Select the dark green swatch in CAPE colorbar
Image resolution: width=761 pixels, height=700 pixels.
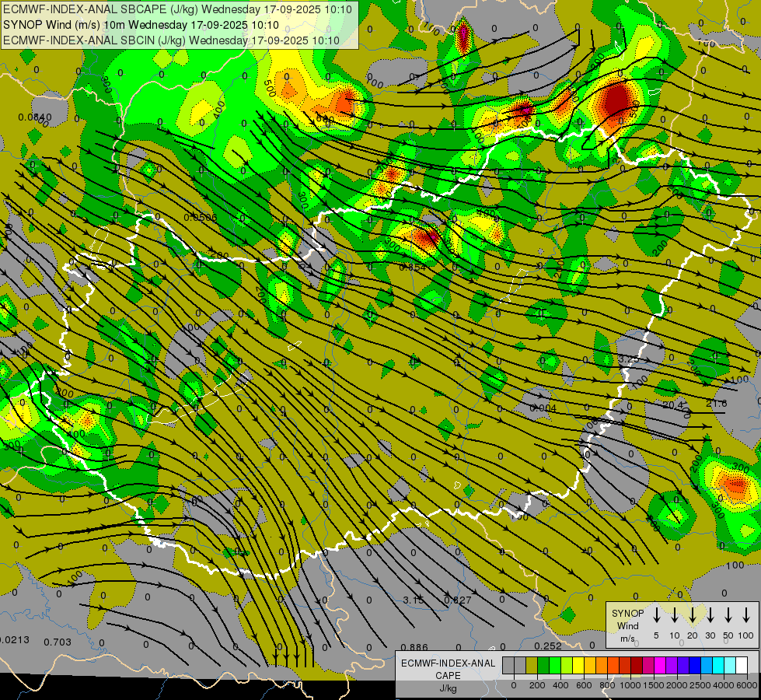pos(543,665)
